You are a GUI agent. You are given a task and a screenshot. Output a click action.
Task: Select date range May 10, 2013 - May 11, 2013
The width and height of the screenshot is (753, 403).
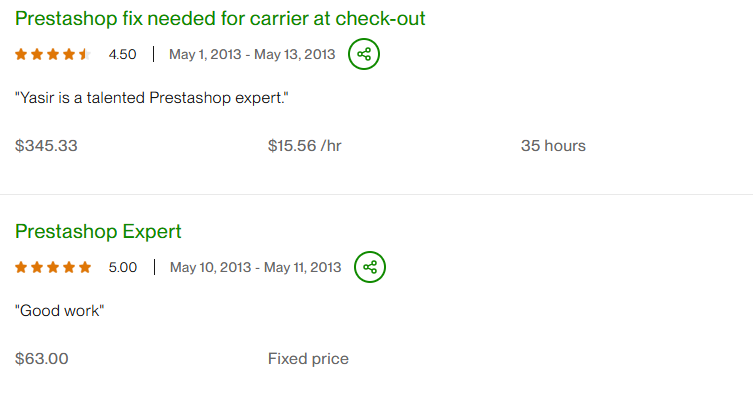pyautogui.click(x=255, y=267)
